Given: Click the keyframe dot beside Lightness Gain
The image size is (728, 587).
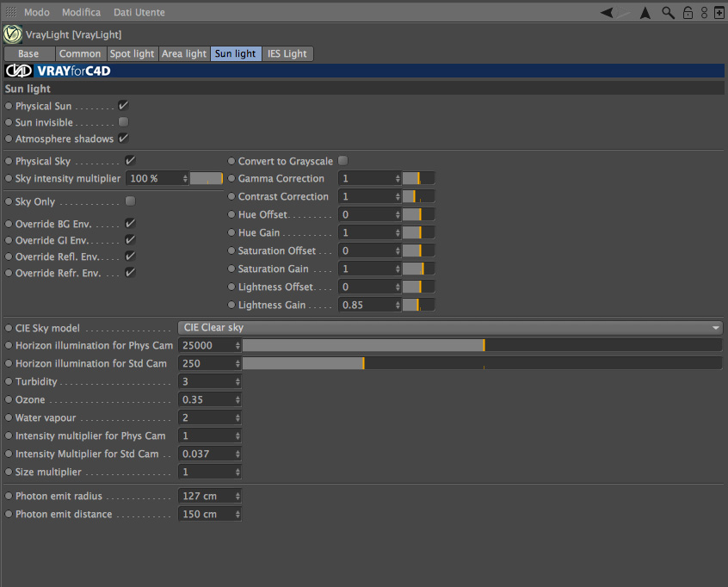Looking at the screenshot, I should pos(231,305).
